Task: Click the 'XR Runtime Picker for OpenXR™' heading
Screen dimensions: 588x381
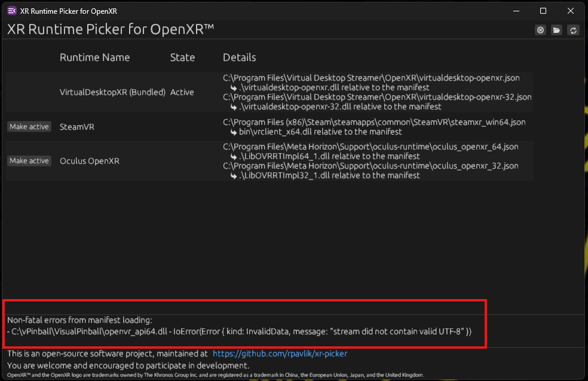Action: (111, 29)
